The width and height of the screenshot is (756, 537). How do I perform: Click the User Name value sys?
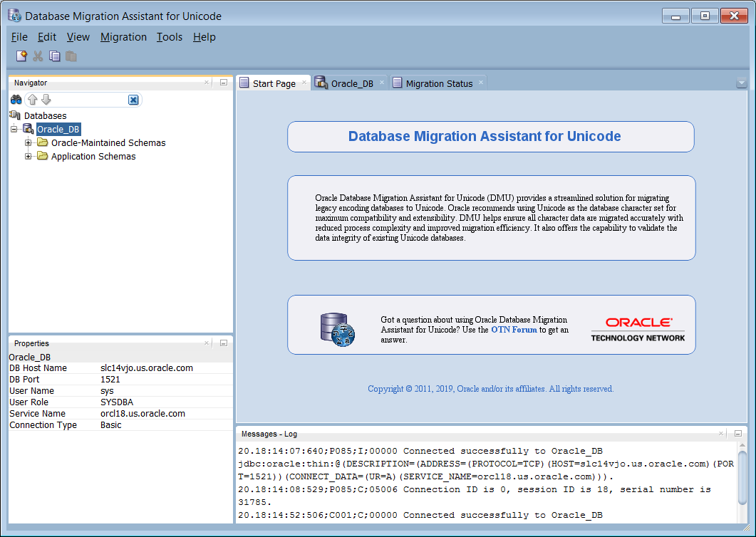[x=107, y=390]
